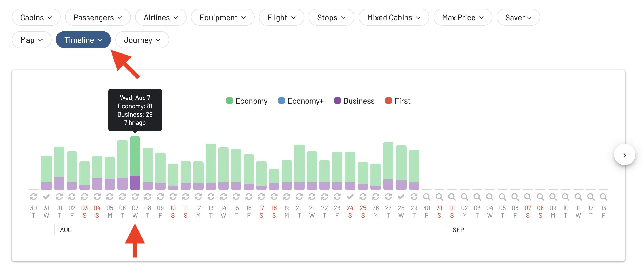
Task: Expand the Flight filter dropdown
Action: tap(281, 17)
